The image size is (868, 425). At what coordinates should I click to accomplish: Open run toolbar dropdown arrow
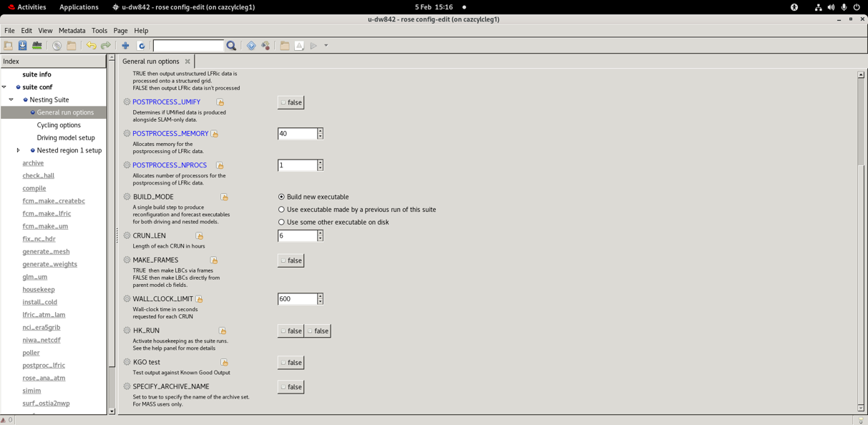click(x=326, y=46)
